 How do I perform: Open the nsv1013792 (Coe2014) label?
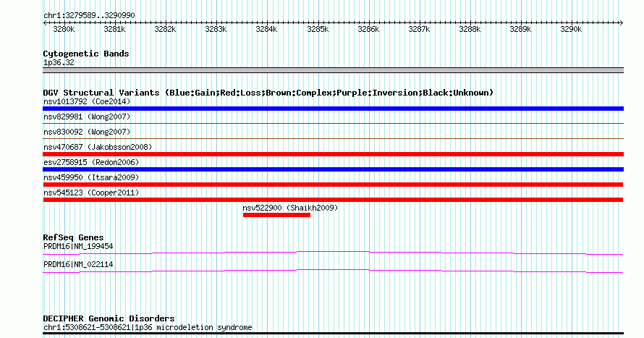pos(87,101)
